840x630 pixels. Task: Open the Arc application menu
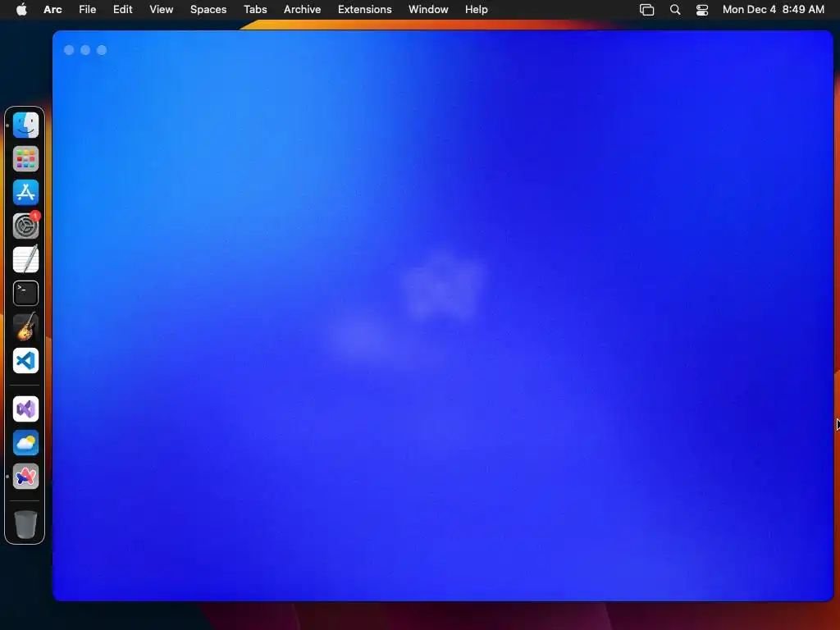(x=52, y=10)
